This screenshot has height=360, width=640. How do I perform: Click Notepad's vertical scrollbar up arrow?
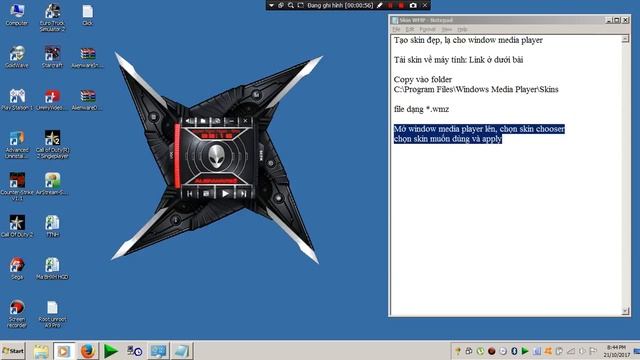[x=625, y=39]
